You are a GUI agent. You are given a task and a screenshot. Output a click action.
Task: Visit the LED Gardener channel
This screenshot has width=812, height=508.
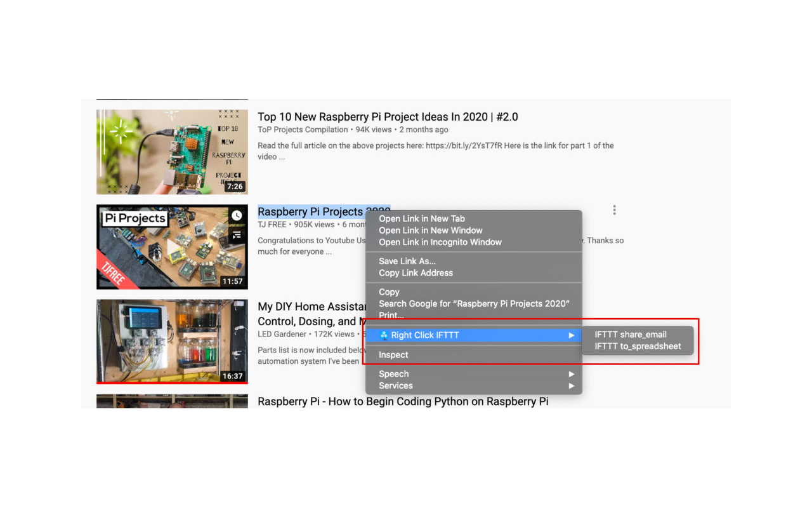[283, 334]
